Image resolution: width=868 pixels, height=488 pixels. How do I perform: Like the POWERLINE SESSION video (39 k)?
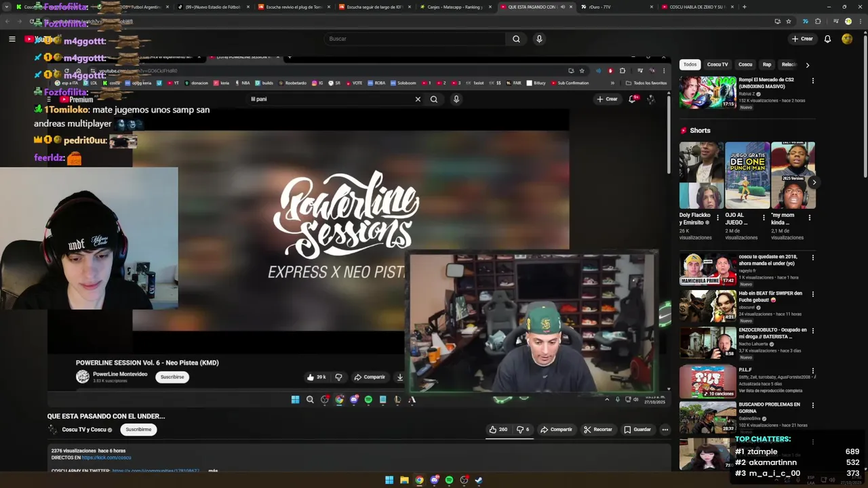pos(317,377)
